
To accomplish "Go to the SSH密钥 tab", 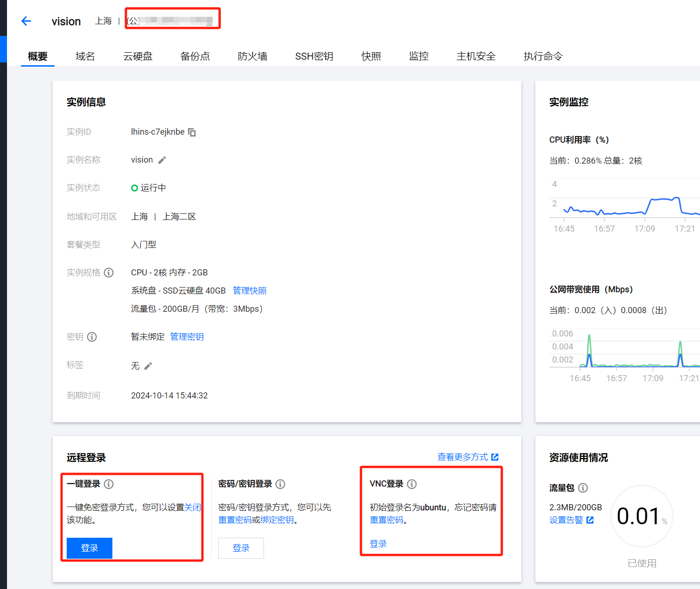I will (x=314, y=56).
